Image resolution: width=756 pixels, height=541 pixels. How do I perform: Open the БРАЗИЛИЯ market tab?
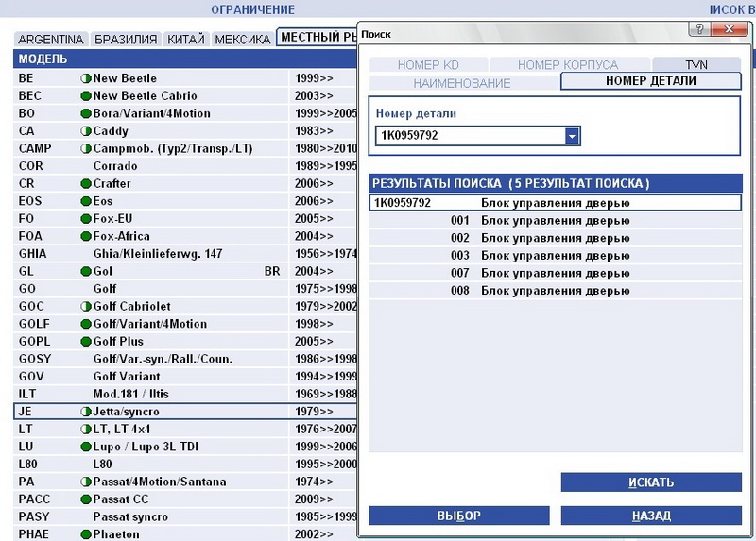(x=126, y=39)
